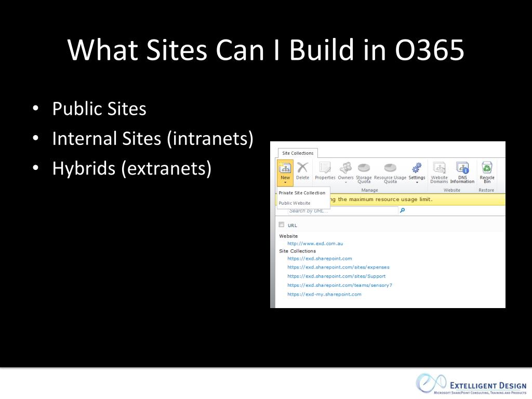Click the URL column header
This screenshot has height=399, width=532.
point(292,225)
